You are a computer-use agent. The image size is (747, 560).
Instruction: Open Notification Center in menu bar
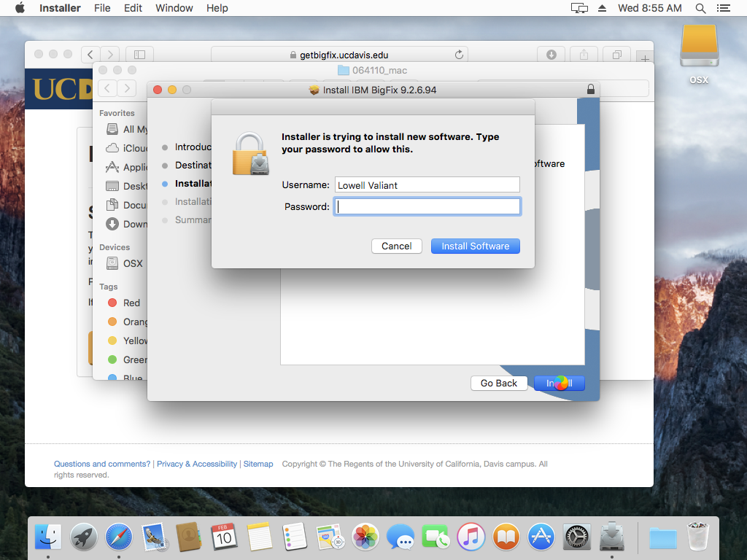pyautogui.click(x=723, y=8)
